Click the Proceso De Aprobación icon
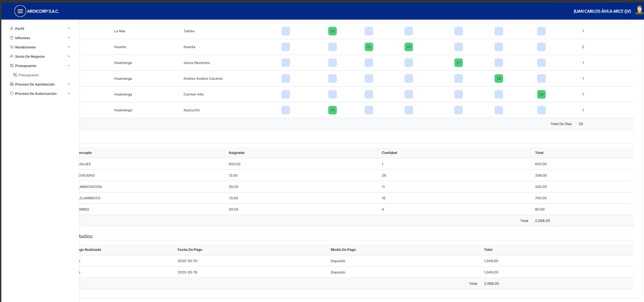 point(12,84)
